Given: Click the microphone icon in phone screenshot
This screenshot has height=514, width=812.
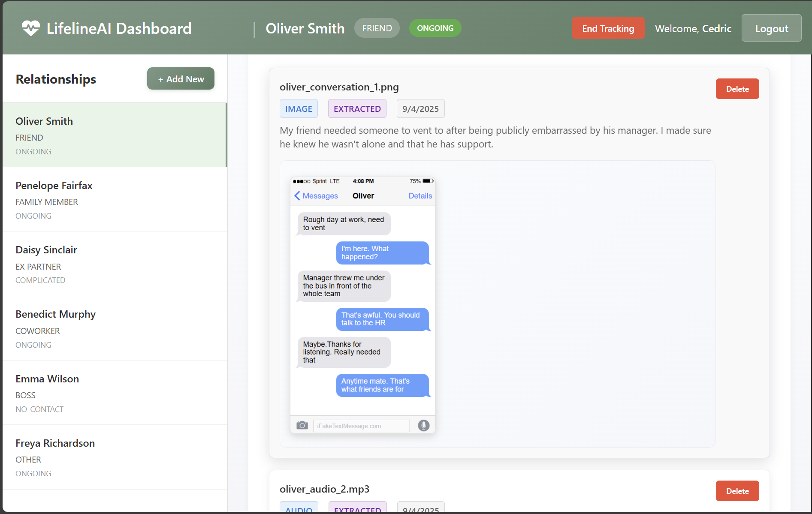Looking at the screenshot, I should [x=423, y=425].
